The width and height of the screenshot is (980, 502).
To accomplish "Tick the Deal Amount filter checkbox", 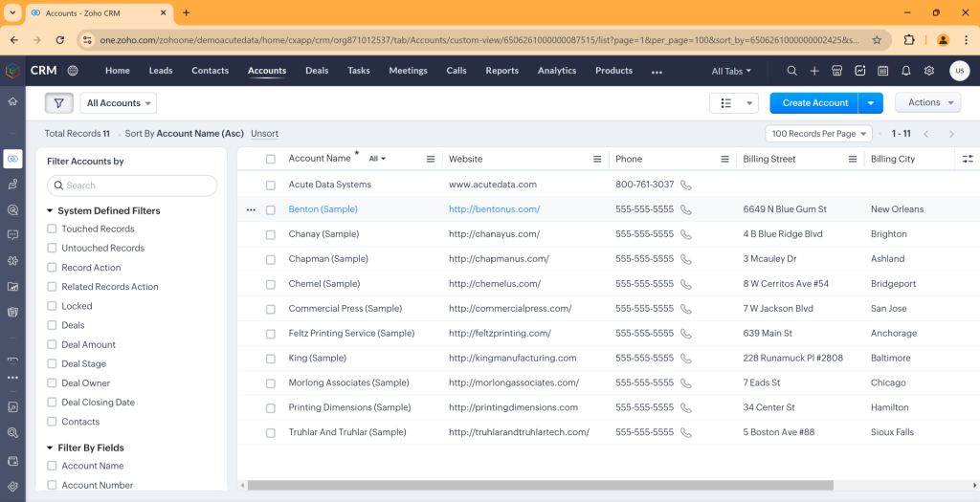I will (x=52, y=344).
